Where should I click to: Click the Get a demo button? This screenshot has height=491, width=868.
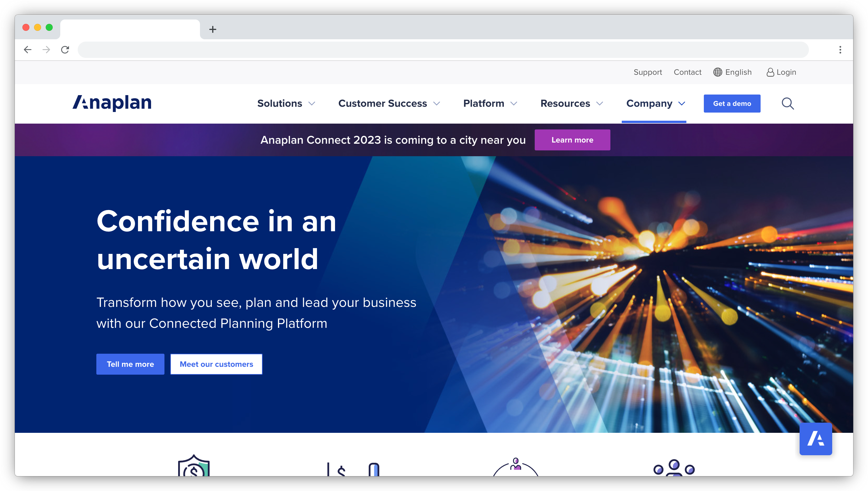(x=731, y=104)
